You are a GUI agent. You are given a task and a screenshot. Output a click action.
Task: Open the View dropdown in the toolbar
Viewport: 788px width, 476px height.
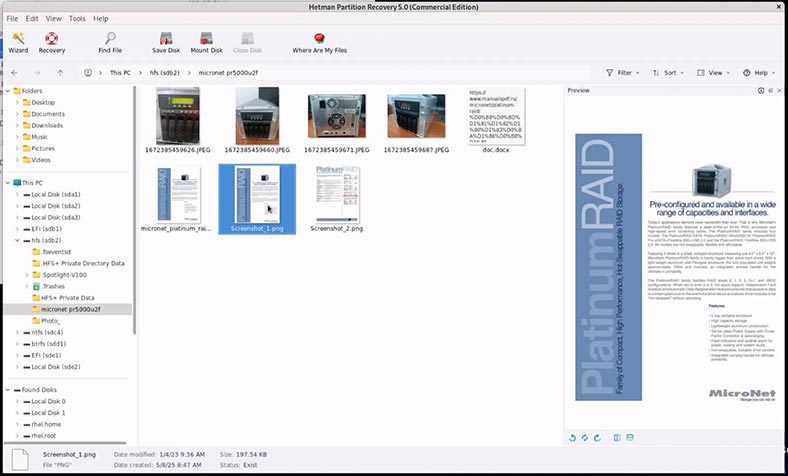pyautogui.click(x=712, y=73)
